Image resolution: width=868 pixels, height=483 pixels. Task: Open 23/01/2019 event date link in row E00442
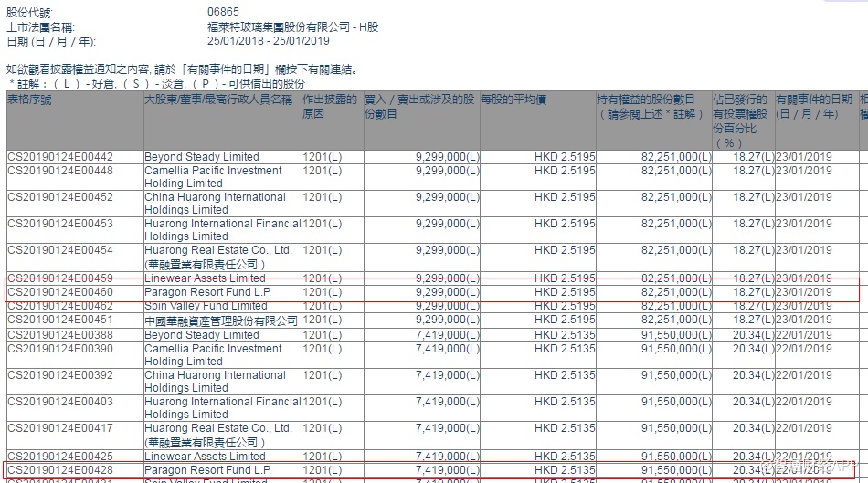(x=804, y=157)
